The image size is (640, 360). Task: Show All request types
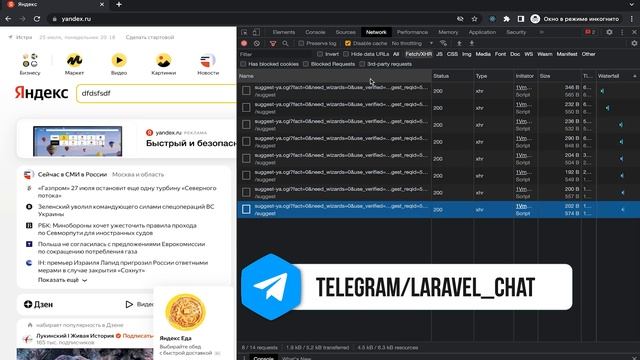coord(396,54)
